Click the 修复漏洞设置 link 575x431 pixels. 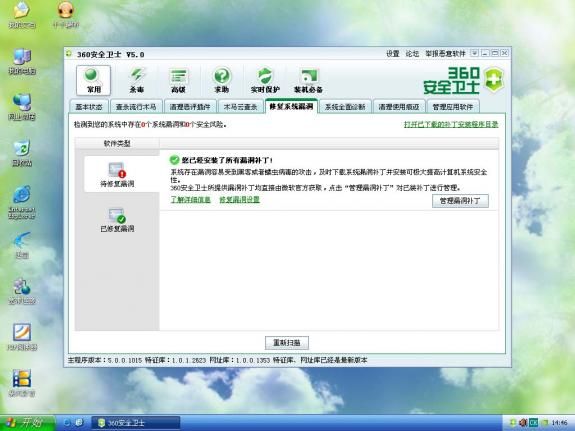[x=239, y=200]
